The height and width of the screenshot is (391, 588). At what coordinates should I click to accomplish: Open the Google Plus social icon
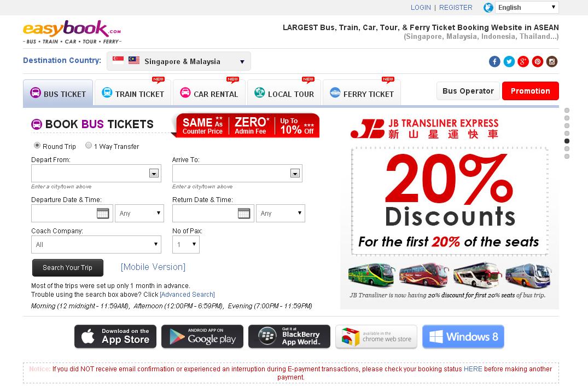523,61
